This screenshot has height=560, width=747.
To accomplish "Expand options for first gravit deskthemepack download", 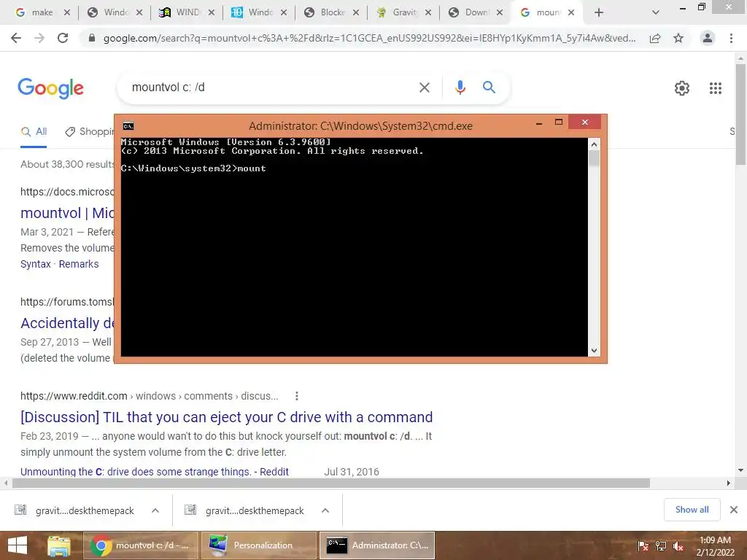I will click(x=155, y=510).
